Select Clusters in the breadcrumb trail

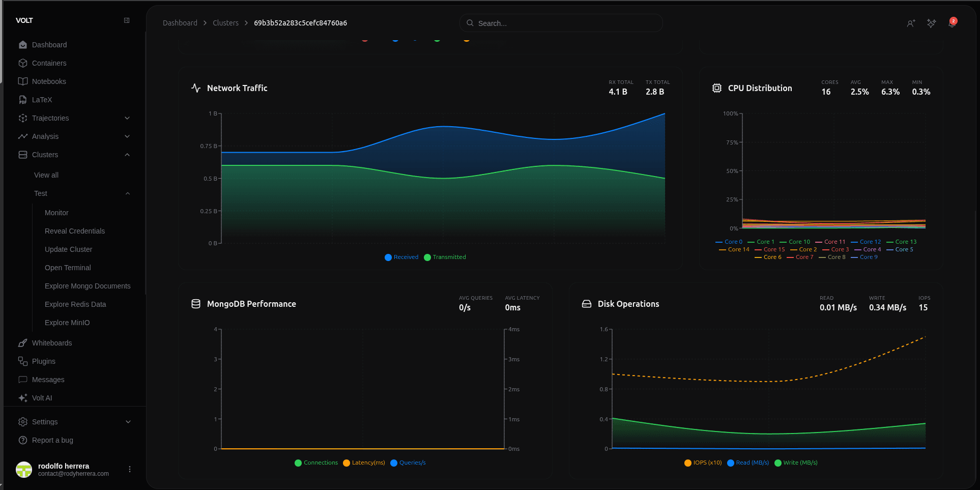click(225, 23)
